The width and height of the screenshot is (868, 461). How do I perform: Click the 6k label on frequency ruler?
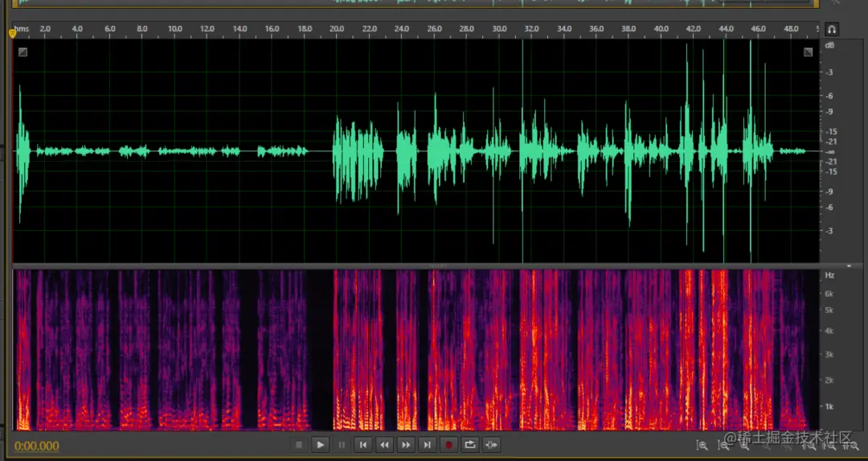point(829,294)
